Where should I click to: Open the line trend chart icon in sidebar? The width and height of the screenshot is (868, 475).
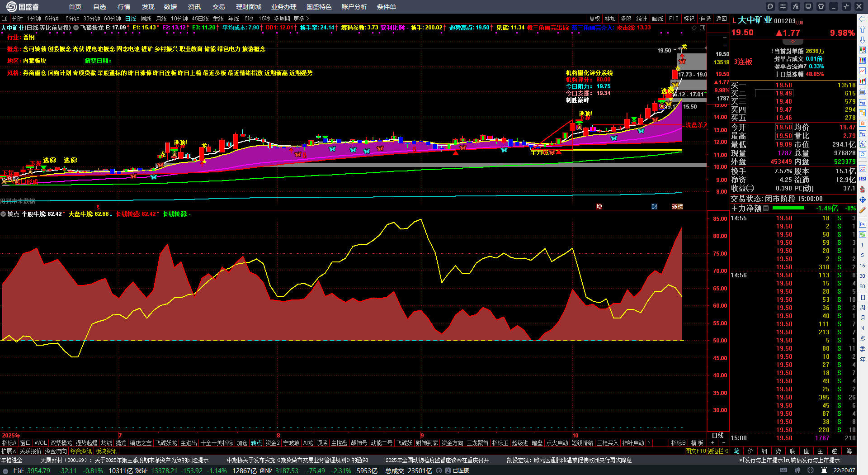tap(863, 71)
